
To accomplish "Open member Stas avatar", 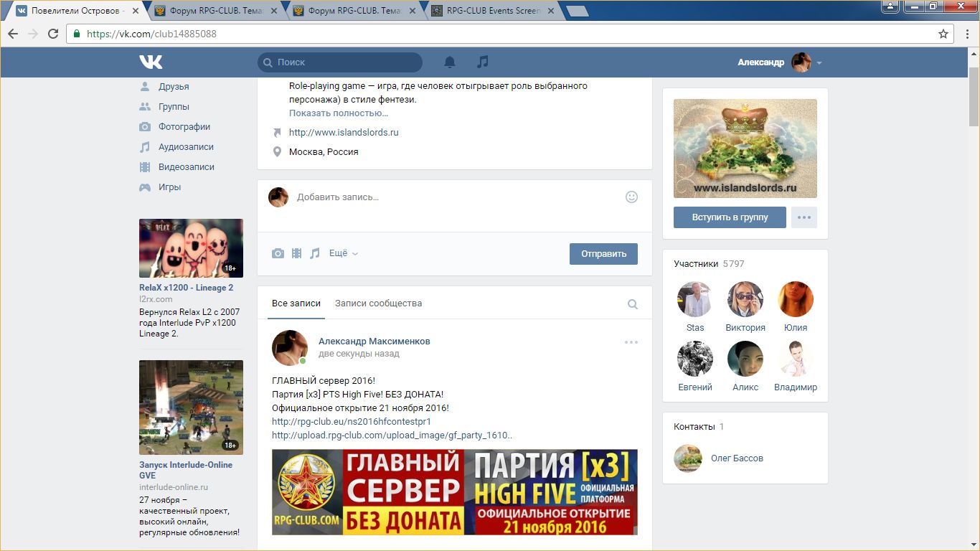I will 695,299.
